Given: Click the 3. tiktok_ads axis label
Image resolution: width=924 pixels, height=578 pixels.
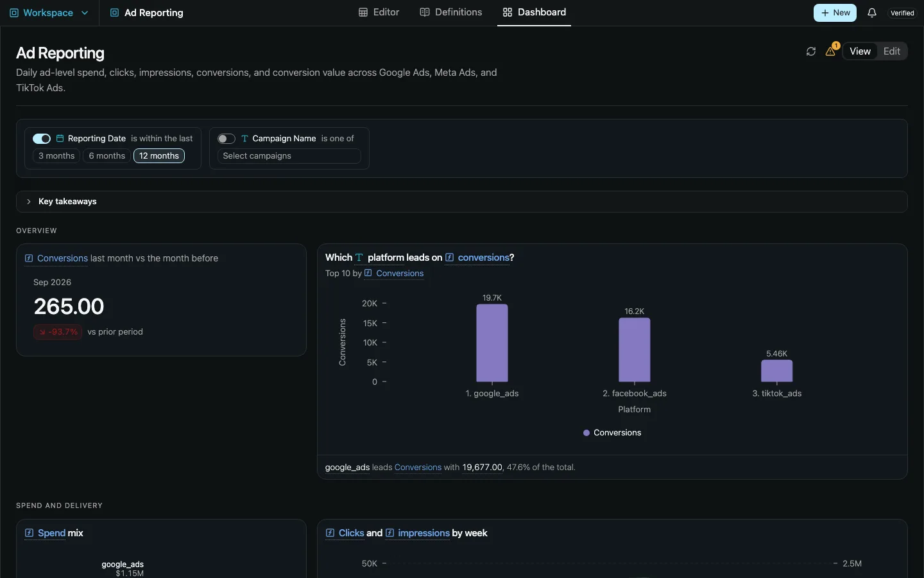Looking at the screenshot, I should 777,394.
